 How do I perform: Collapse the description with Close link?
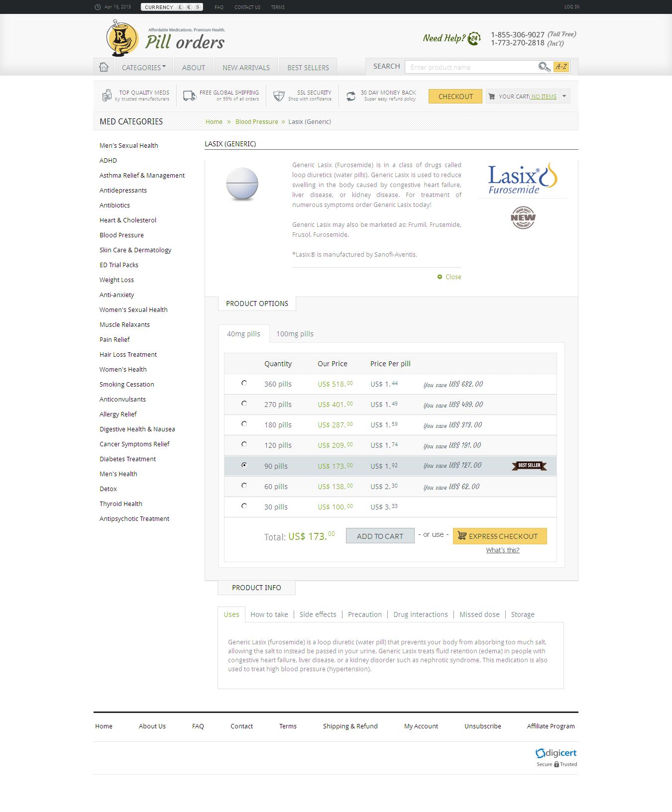tap(449, 277)
